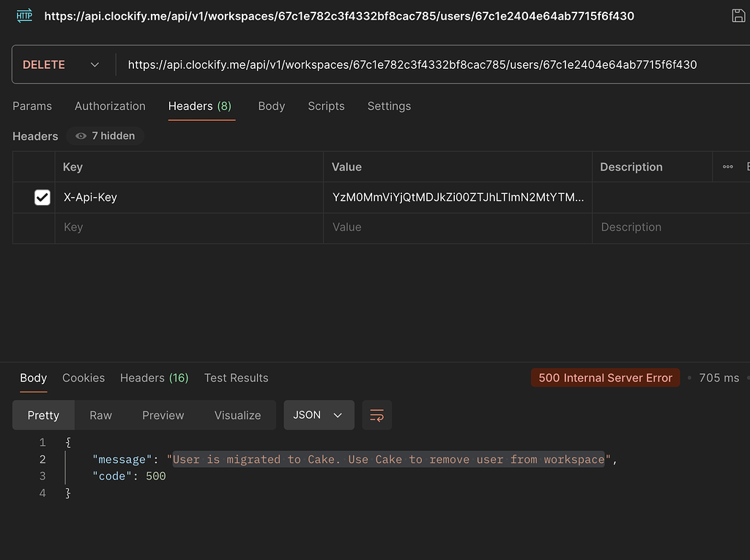Click the X-Api-Key key cell

[x=189, y=197]
